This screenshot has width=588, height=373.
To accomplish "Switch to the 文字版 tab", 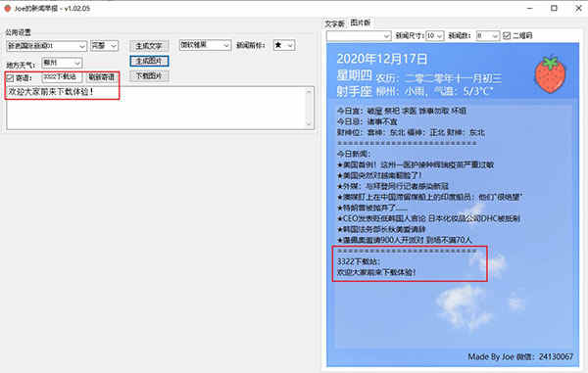I will click(x=334, y=23).
